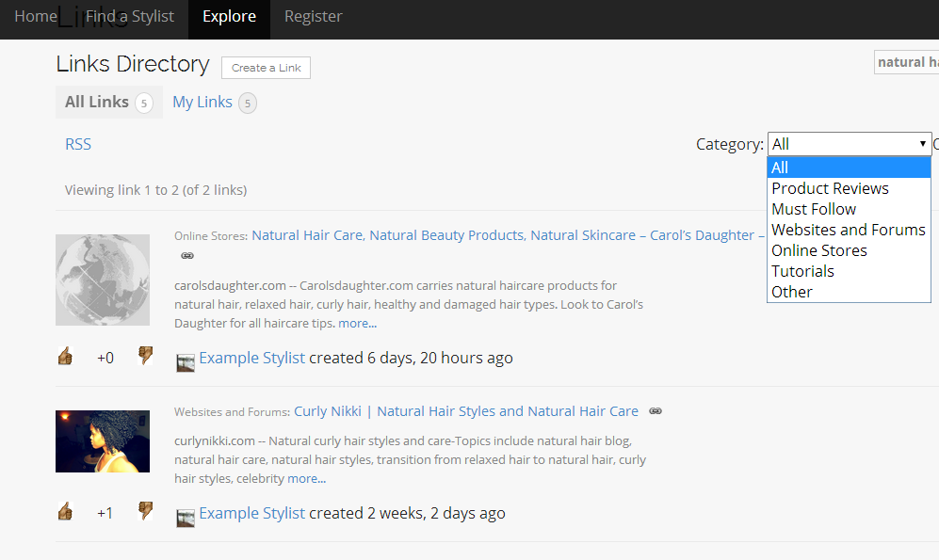Select Online Stores category option
Screen dimensions: 939x560
tap(818, 250)
